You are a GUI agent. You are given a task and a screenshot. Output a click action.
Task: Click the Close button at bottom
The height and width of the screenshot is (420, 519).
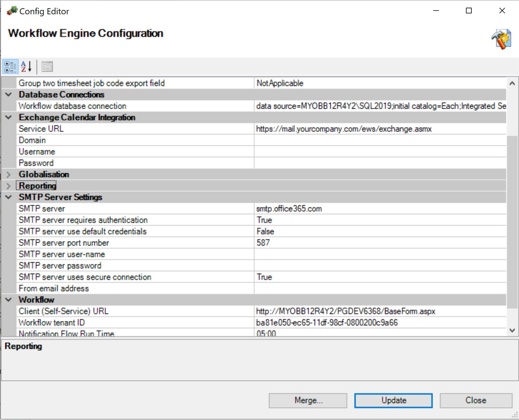click(x=476, y=400)
